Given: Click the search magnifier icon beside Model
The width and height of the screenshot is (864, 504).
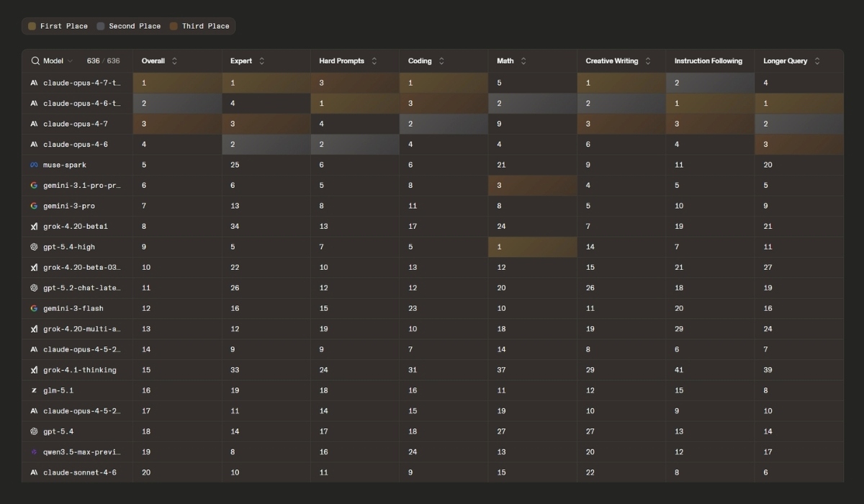Looking at the screenshot, I should (35, 61).
